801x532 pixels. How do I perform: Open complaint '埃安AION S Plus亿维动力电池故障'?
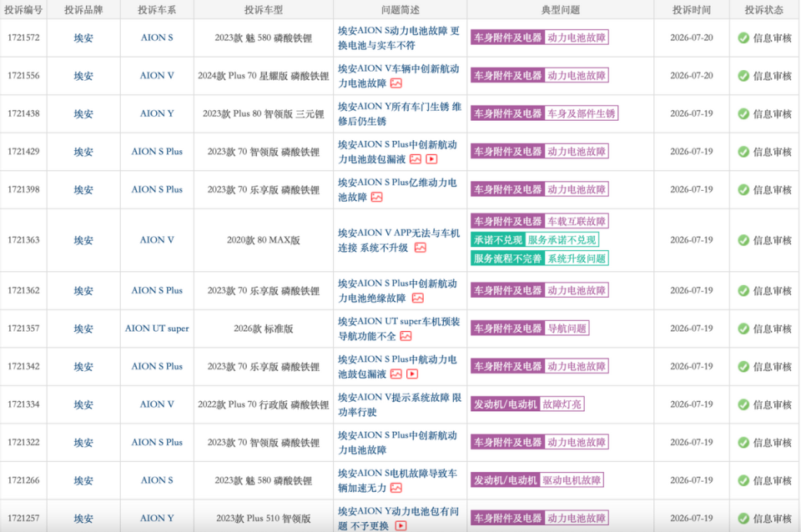397,189
